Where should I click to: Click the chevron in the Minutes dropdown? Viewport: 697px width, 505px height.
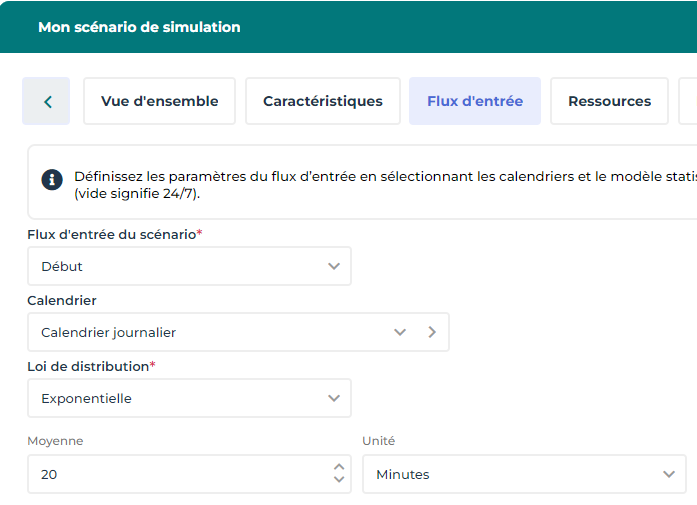tap(669, 474)
